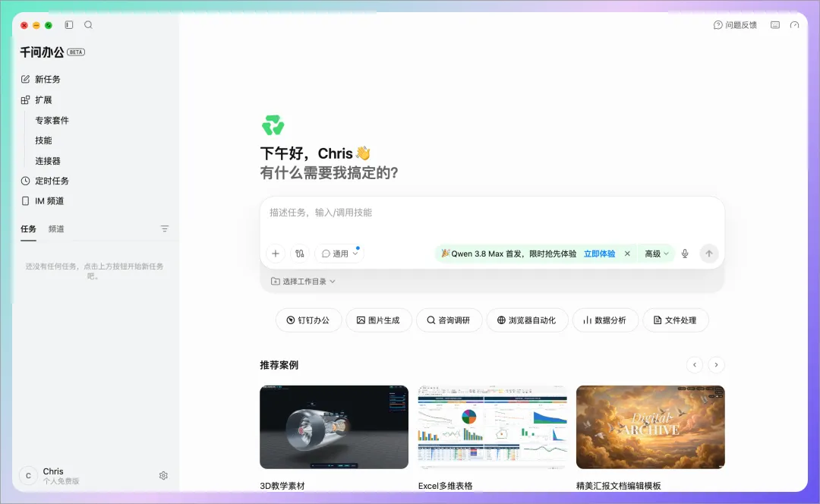Switch to the 任务 tab
This screenshot has width=820, height=504.
point(28,229)
